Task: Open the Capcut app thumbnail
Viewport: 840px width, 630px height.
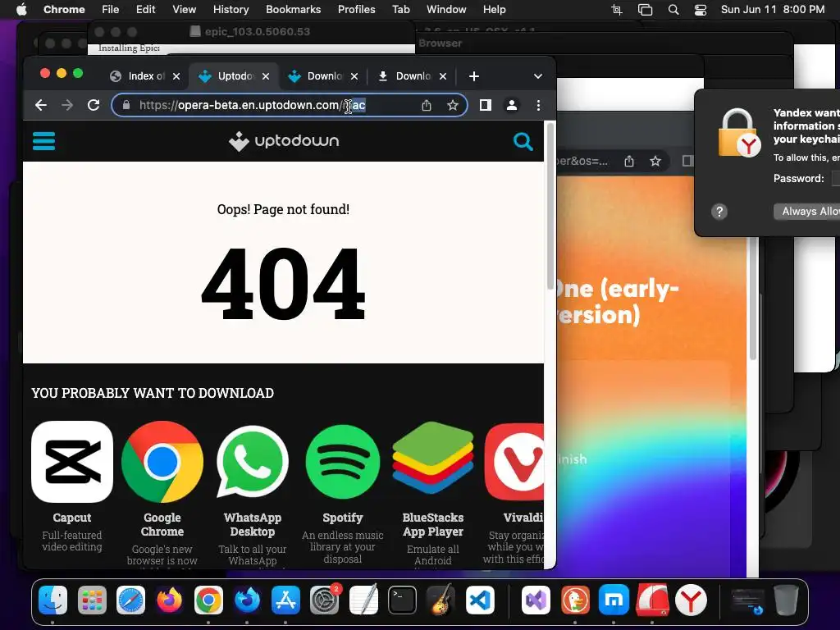Action: (72, 462)
